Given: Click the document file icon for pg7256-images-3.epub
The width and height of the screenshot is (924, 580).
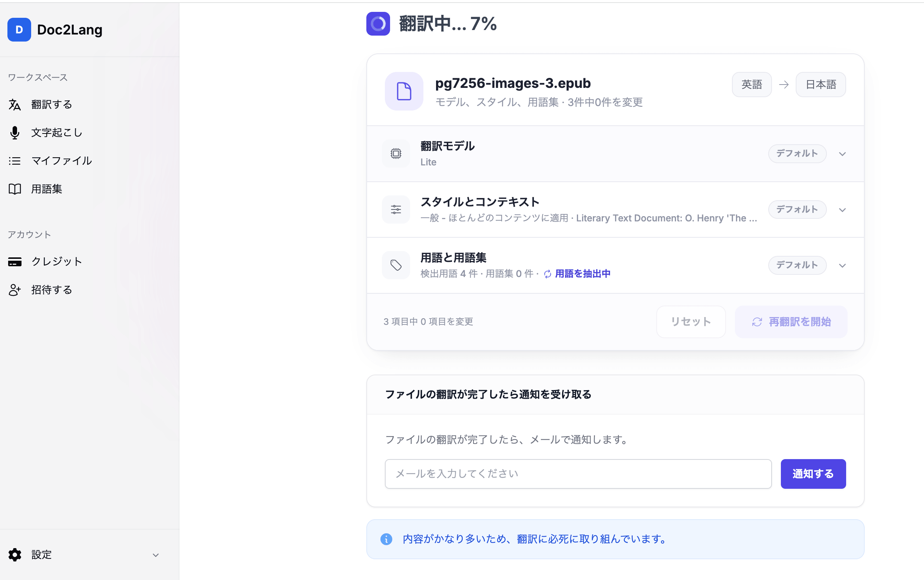Looking at the screenshot, I should click(x=404, y=91).
